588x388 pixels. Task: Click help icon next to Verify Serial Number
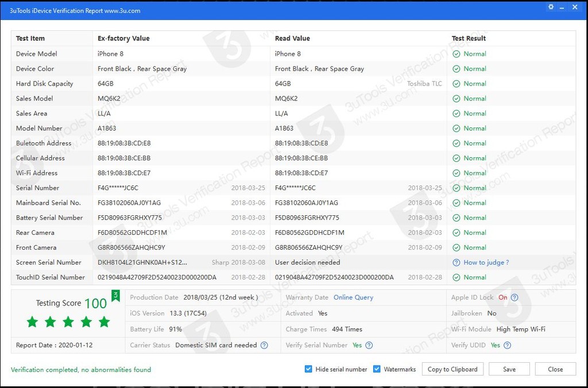point(369,345)
